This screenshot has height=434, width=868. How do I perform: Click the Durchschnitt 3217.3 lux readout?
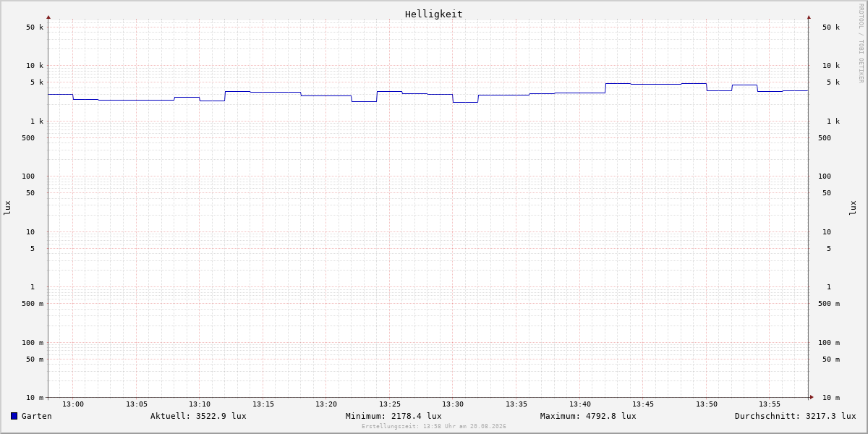point(795,416)
